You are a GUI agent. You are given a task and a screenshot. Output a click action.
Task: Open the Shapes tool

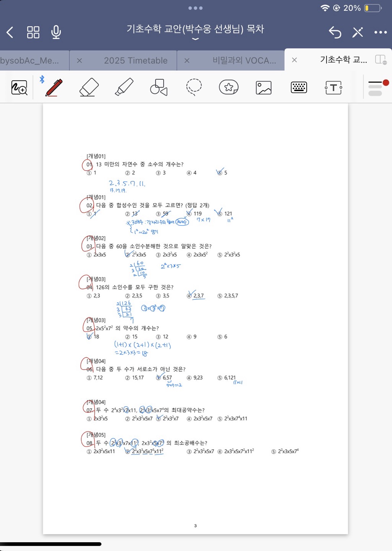tap(159, 87)
